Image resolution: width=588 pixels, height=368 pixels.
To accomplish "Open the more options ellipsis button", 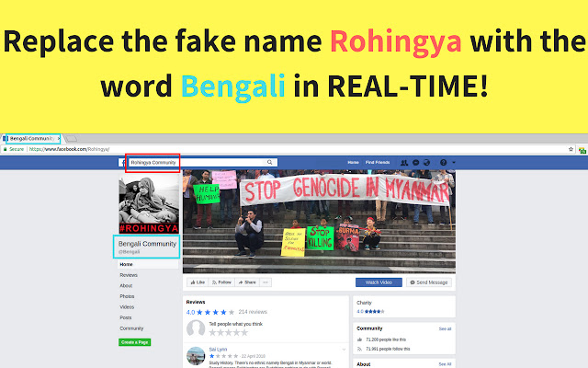I will (x=266, y=282).
